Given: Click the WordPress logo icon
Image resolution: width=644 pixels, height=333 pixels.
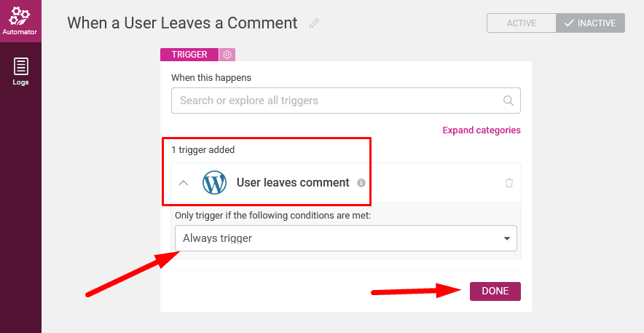Looking at the screenshot, I should [214, 183].
